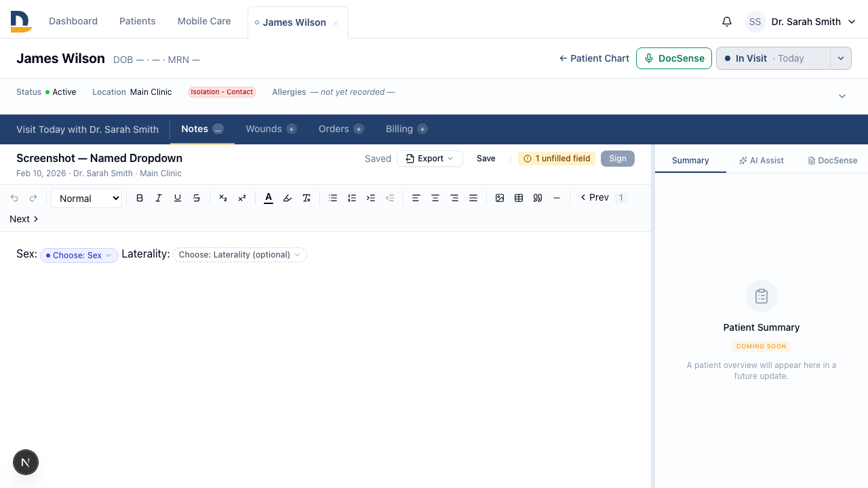Jump to Prev unfilled field
The height and width of the screenshot is (488, 868).
595,197
